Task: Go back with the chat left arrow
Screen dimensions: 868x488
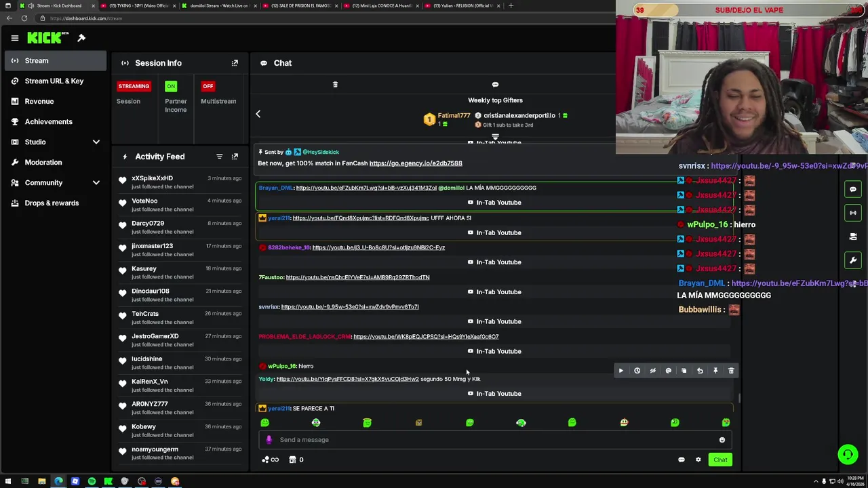Action: point(258,114)
